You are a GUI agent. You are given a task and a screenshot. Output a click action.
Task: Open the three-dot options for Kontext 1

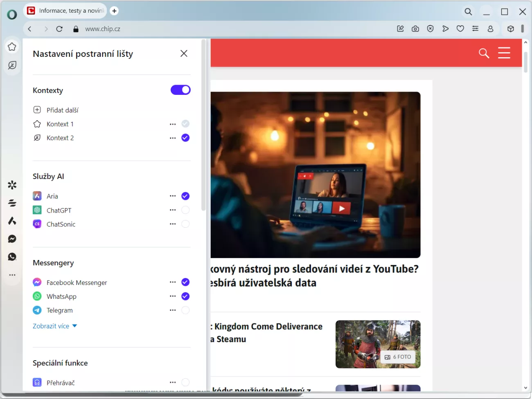tap(173, 124)
